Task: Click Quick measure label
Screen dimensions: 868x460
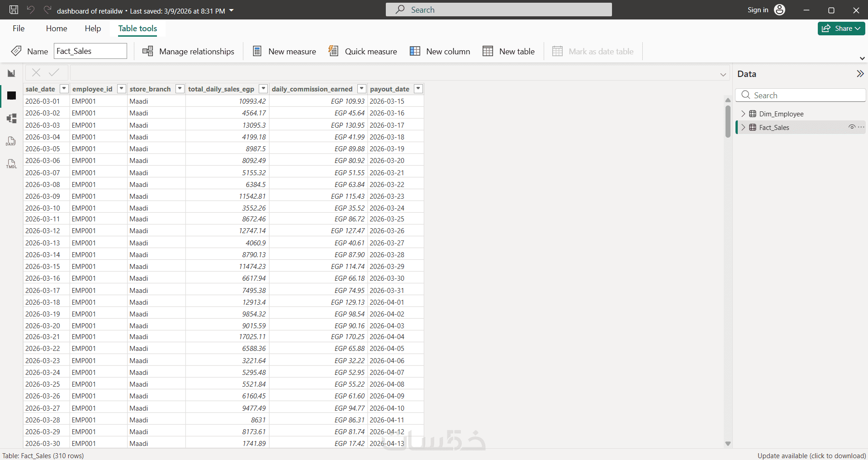Action: (x=371, y=52)
